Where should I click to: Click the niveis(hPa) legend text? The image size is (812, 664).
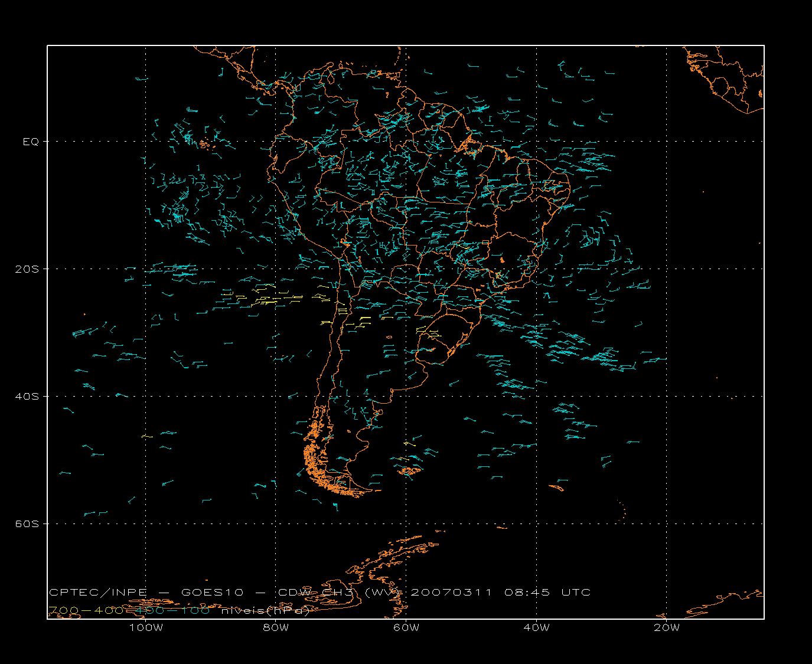pos(265,611)
